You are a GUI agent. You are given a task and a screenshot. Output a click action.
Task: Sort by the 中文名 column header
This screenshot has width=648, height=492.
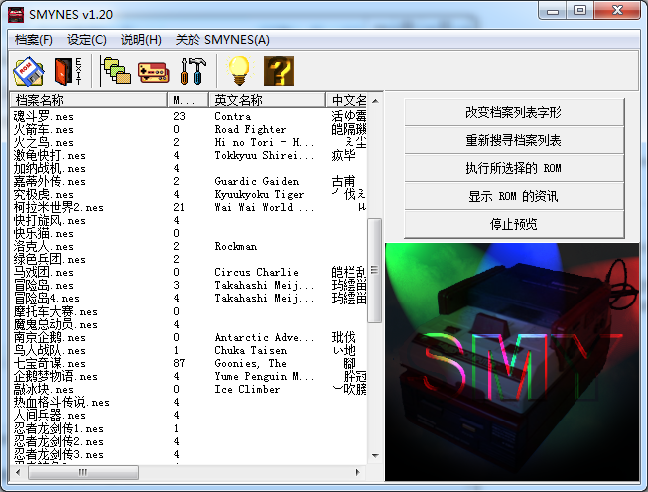pos(346,100)
